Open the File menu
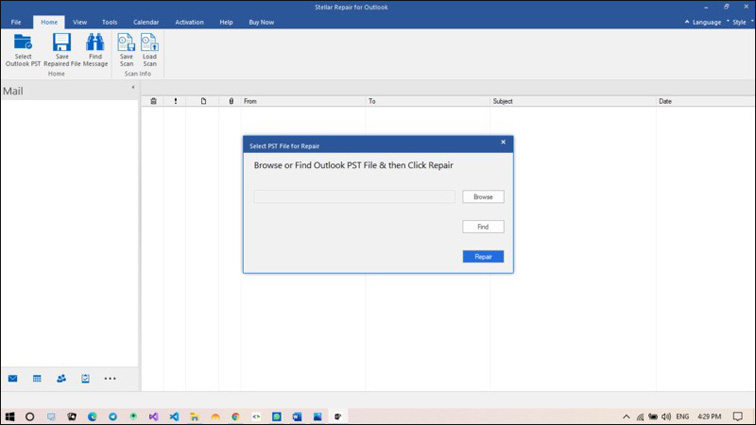The image size is (756, 425). pyautogui.click(x=16, y=22)
